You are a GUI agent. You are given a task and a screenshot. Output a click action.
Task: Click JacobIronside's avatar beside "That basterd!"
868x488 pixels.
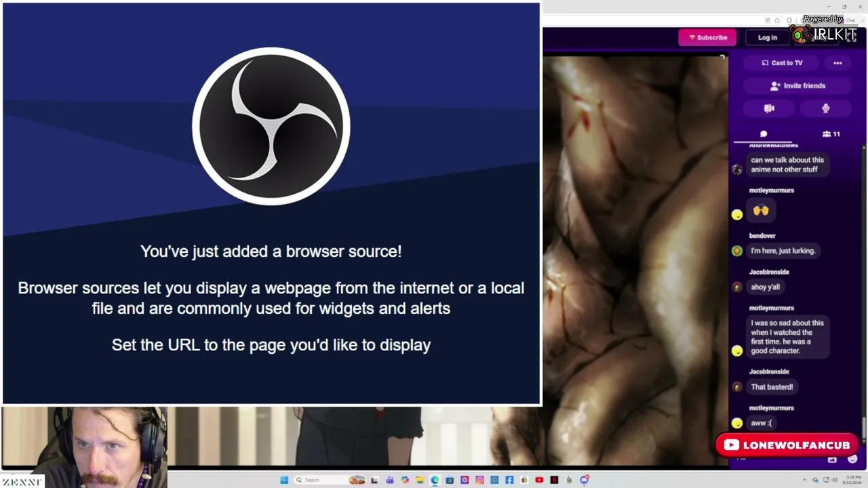click(737, 387)
